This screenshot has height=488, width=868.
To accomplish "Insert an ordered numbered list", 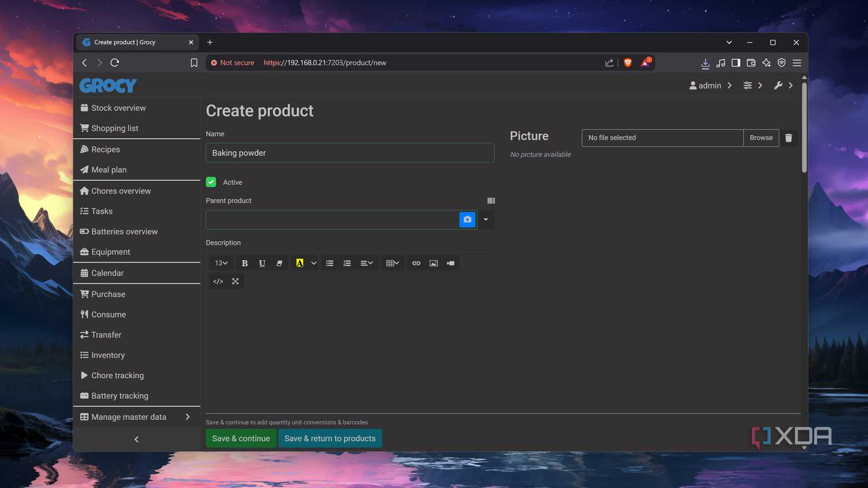I will tap(347, 263).
